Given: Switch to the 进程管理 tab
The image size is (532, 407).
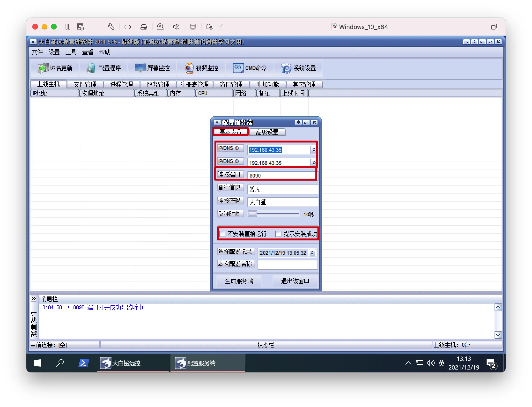Looking at the screenshot, I should coord(122,84).
